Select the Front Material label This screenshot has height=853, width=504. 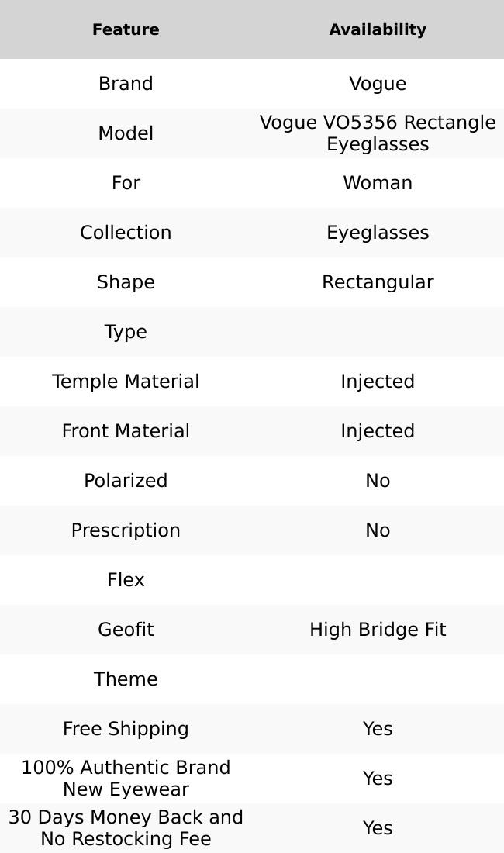click(x=126, y=431)
